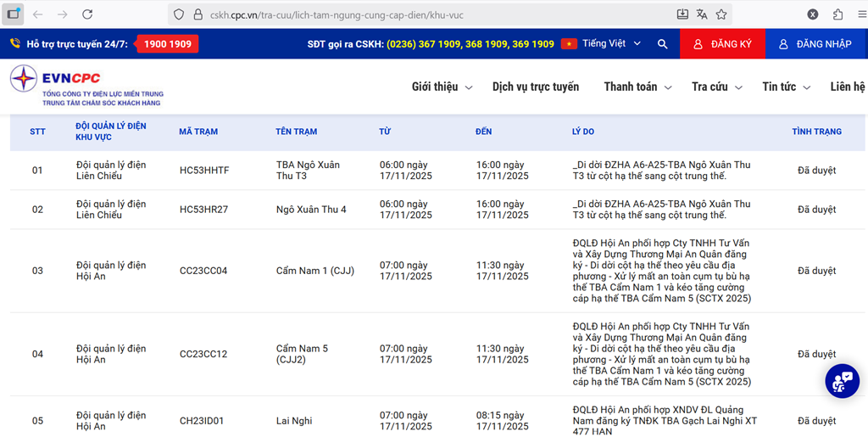Open browser extensions puzzle icon
Screen dimensions: 868x437
point(837,14)
